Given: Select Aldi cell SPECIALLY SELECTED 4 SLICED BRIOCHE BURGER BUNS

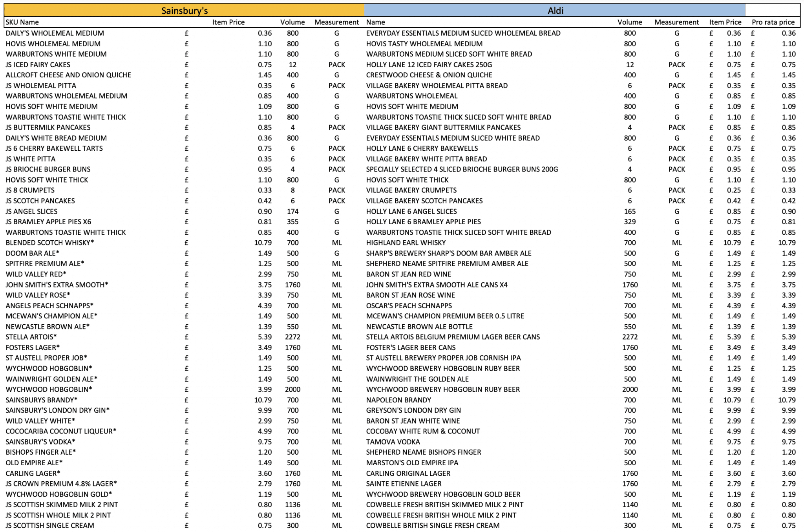Looking at the screenshot, I should click(x=462, y=169).
